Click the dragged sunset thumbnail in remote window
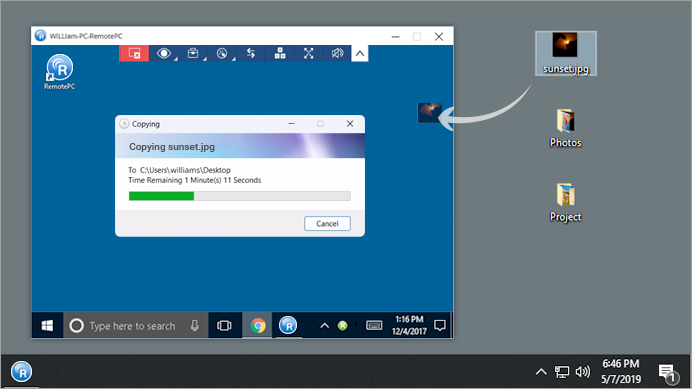This screenshot has width=692, height=389. coord(429,113)
